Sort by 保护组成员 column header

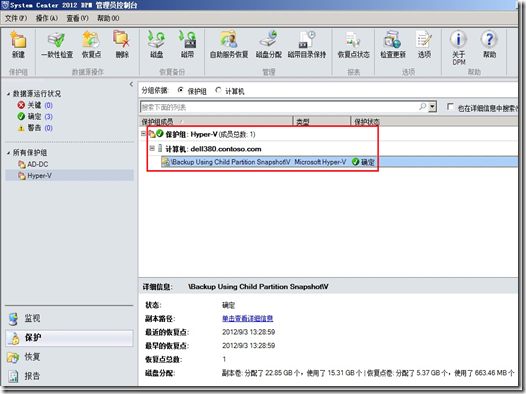pyautogui.click(x=216, y=121)
